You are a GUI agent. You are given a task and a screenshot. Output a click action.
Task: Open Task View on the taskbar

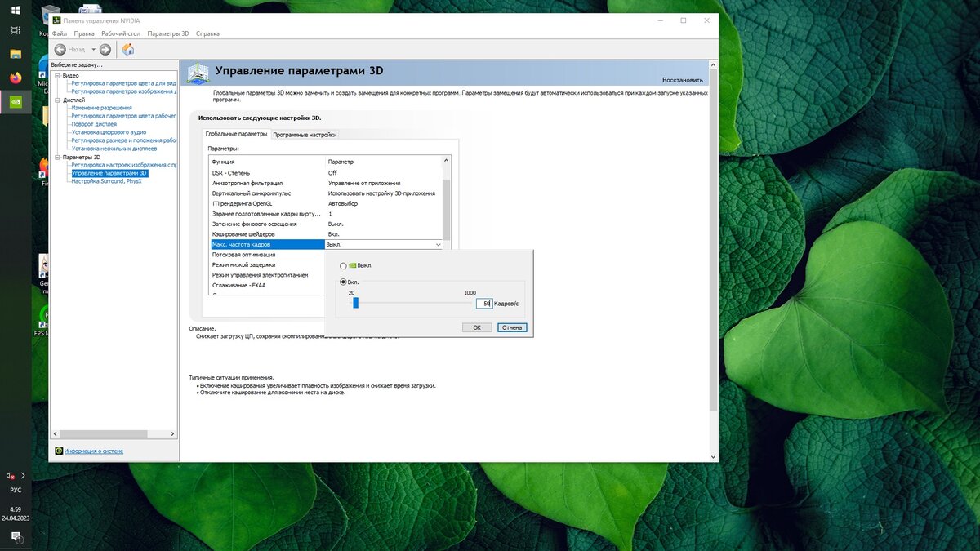point(16,30)
